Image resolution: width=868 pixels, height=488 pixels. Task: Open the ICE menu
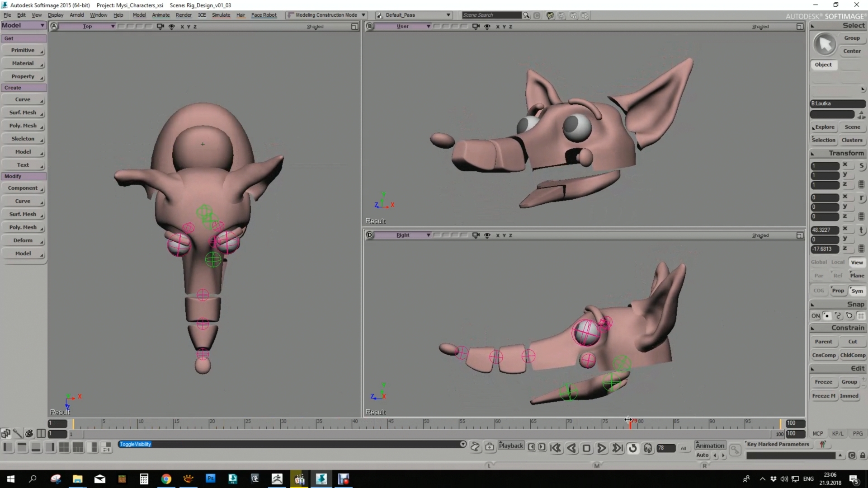pyautogui.click(x=202, y=15)
